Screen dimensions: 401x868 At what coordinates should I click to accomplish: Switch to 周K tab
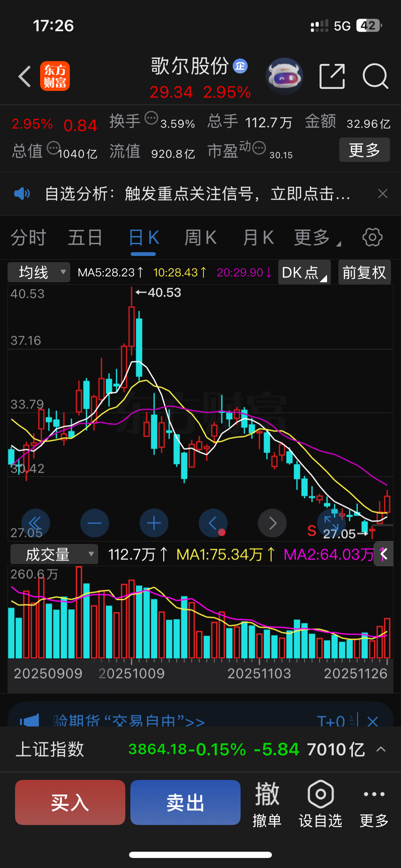(x=200, y=238)
